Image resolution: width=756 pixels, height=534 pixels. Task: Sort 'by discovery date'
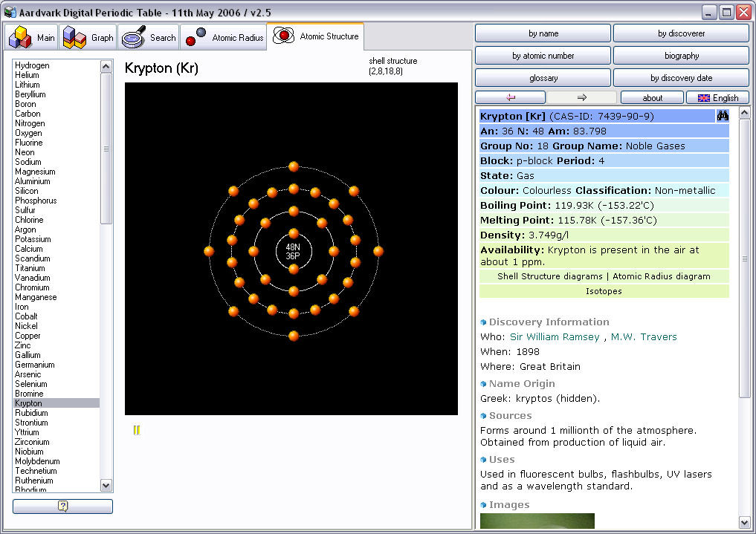[x=681, y=77]
